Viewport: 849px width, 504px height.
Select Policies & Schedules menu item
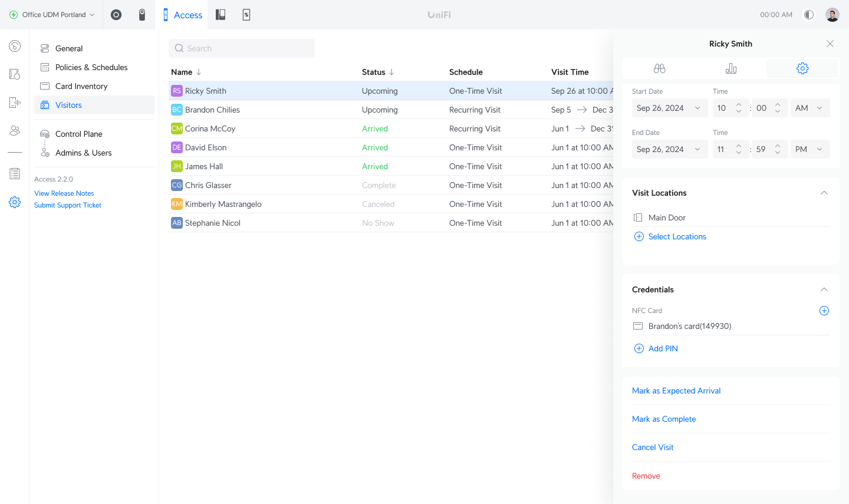tap(94, 67)
